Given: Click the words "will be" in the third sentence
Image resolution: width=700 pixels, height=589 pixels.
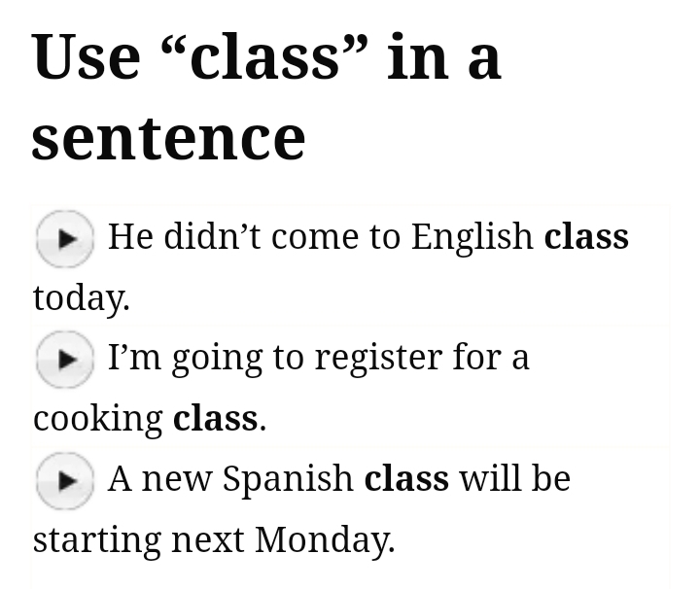Looking at the screenshot, I should coord(514,478).
